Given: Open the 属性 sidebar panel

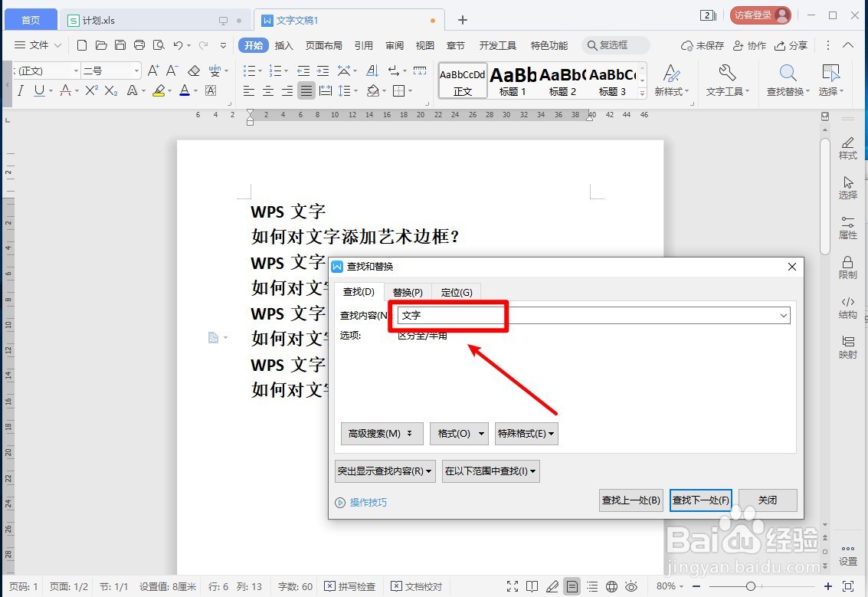Looking at the screenshot, I should click(x=847, y=228).
